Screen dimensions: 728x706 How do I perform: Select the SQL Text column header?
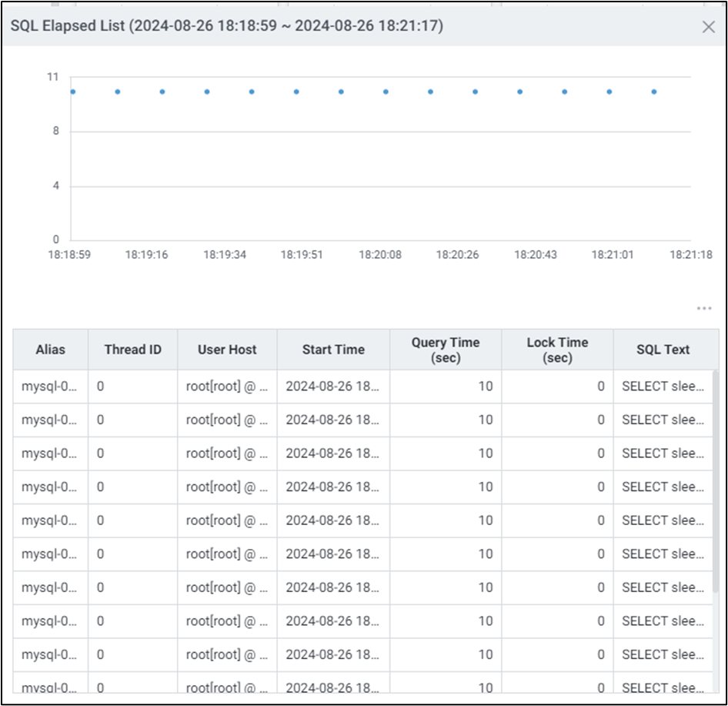click(x=663, y=350)
